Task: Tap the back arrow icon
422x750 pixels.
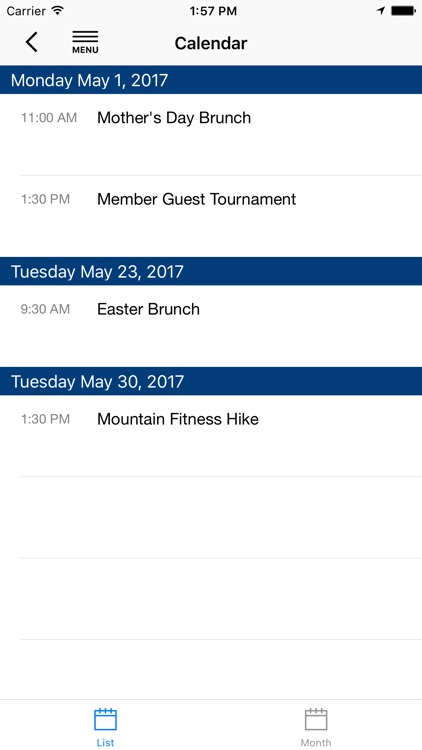Action: (32, 42)
